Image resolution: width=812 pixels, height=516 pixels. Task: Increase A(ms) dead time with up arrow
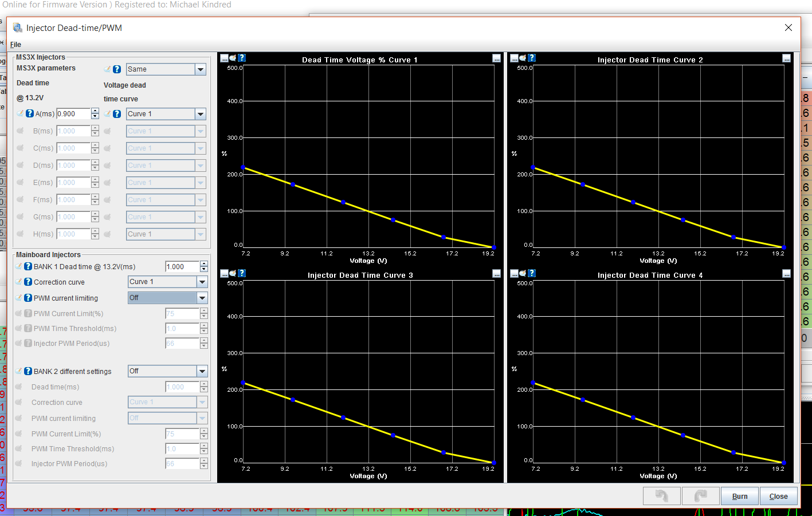[x=95, y=111]
